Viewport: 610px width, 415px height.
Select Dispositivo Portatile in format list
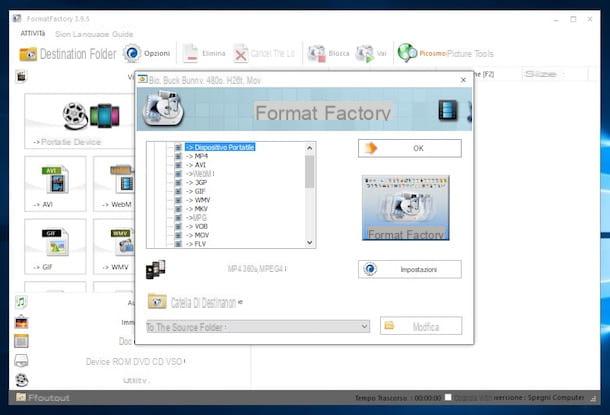(x=220, y=147)
